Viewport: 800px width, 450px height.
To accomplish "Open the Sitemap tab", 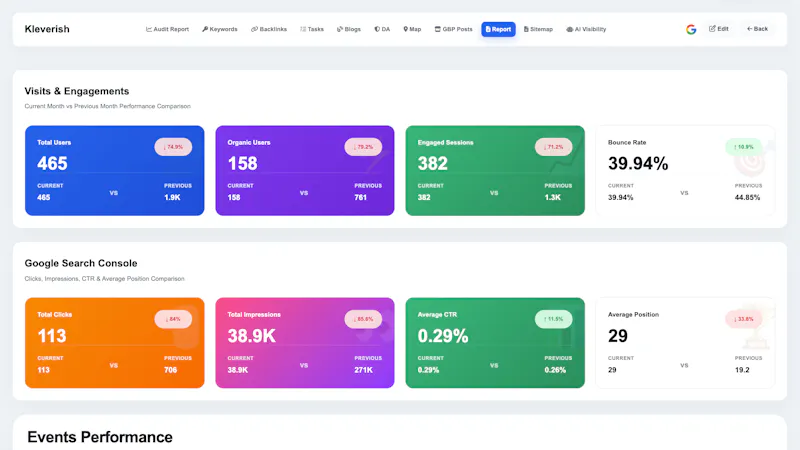I will click(538, 29).
